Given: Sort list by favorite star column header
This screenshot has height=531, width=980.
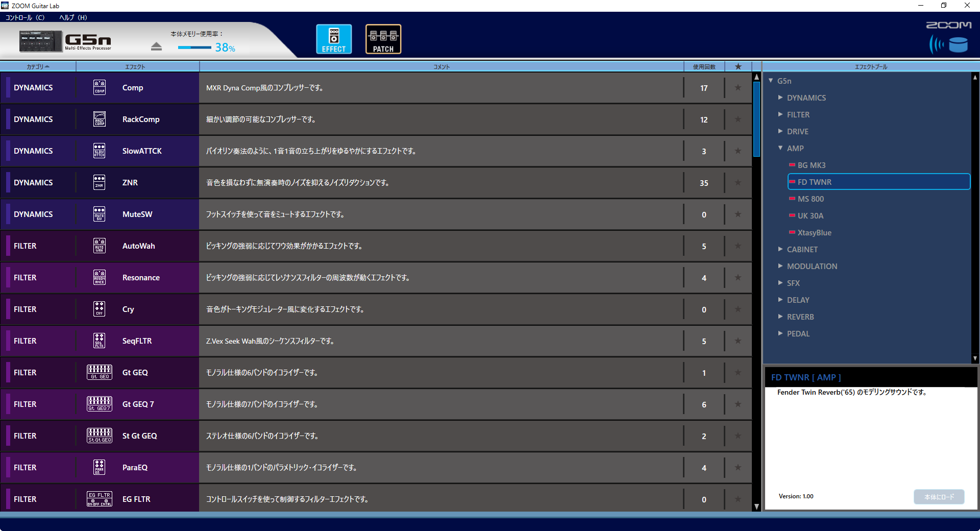Looking at the screenshot, I should point(738,66).
